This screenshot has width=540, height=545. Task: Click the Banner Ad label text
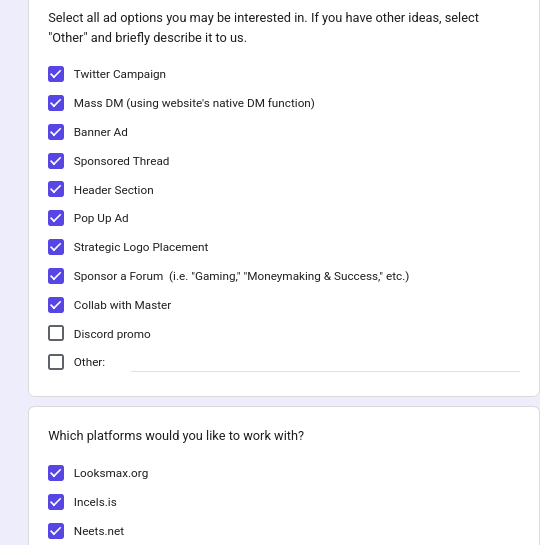(x=100, y=132)
